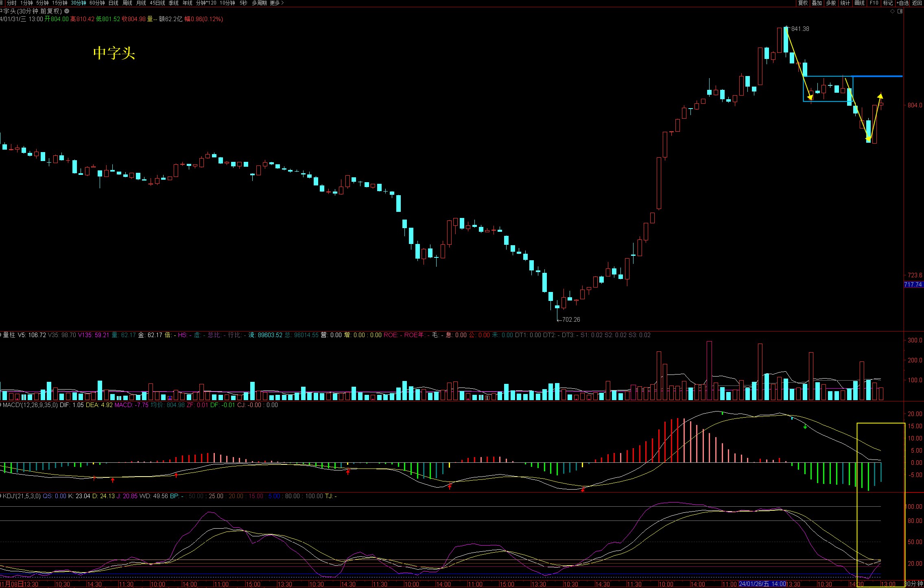The height and width of the screenshot is (588, 924).
Task: Click the 额62.2亿 turnover text
Action: pyautogui.click(x=171, y=19)
